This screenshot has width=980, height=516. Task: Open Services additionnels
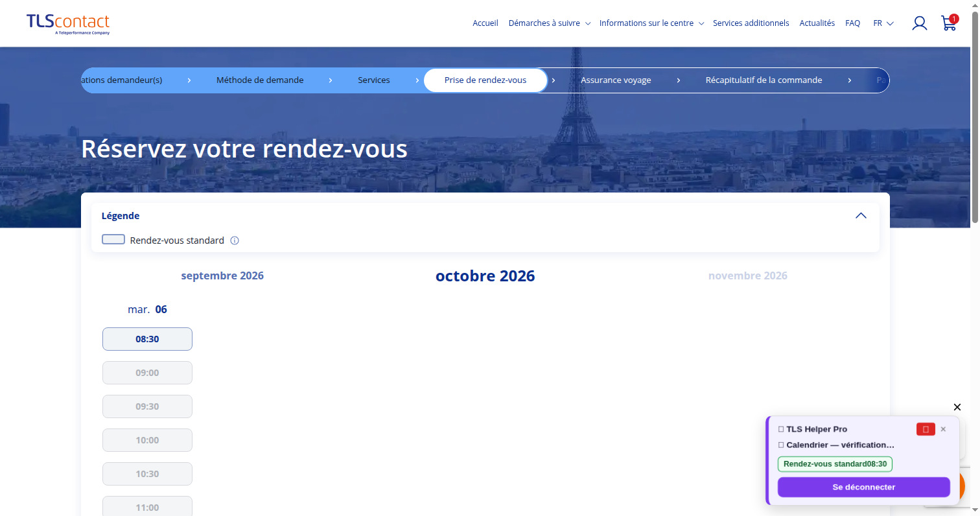click(751, 23)
